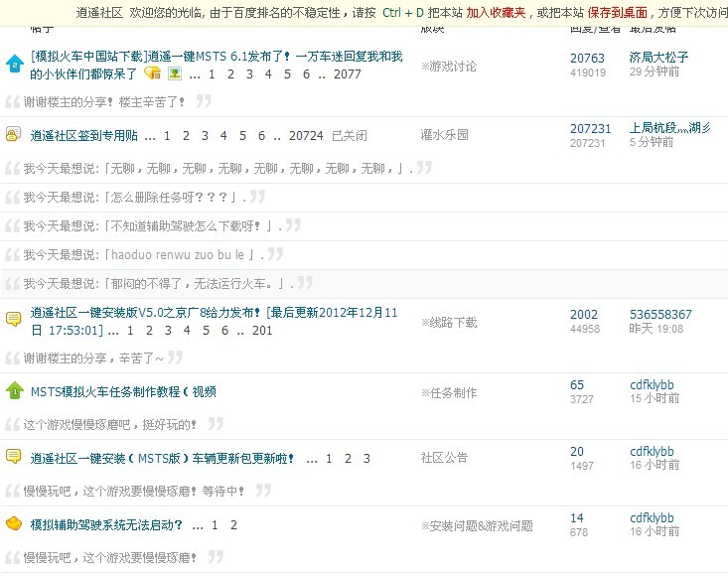Click the thread icon beside 车辆更新包更新啦 thread
The height and width of the screenshot is (576, 728).
(13, 457)
